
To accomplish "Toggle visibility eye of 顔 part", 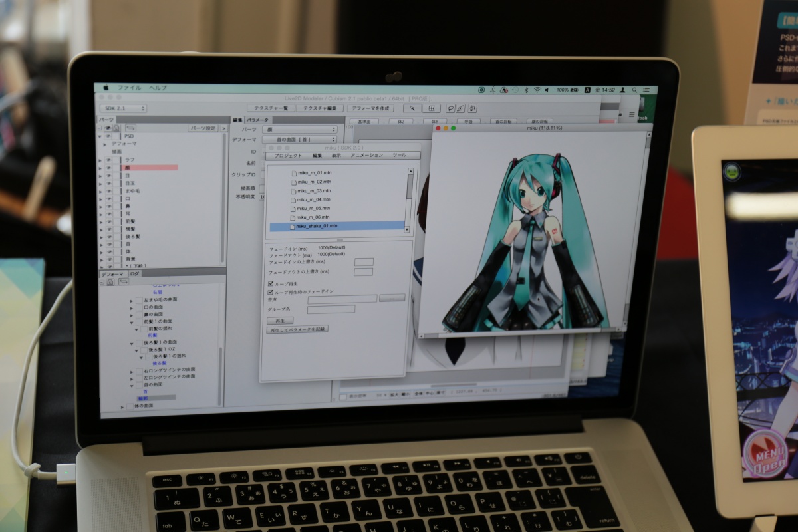I will click(x=108, y=168).
